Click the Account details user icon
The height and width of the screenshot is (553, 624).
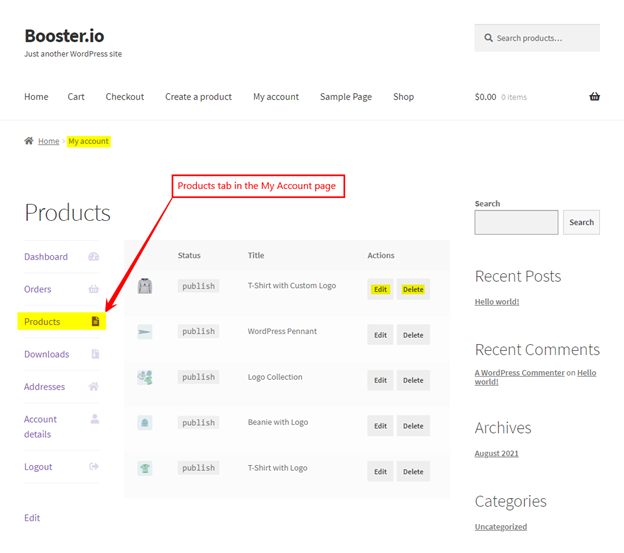[95, 419]
